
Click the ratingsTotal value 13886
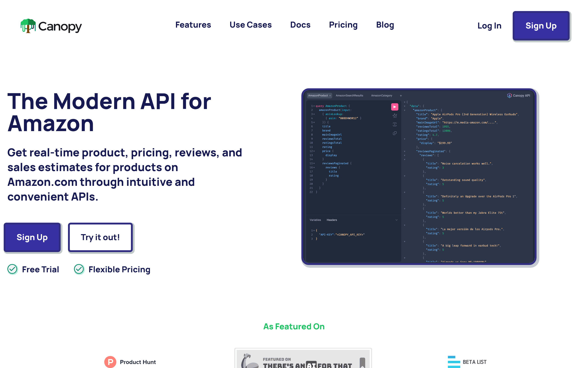pyautogui.click(x=446, y=131)
